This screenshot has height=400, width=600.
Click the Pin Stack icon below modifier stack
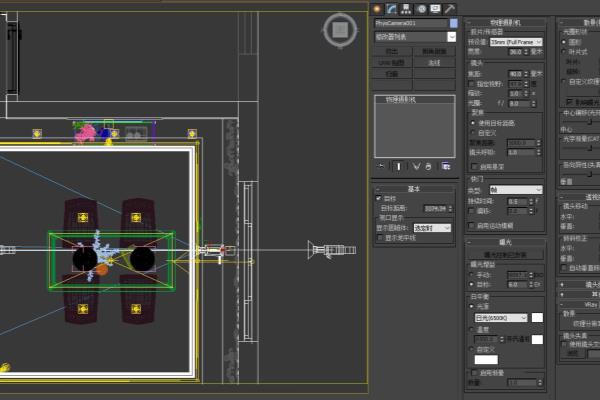click(x=380, y=167)
